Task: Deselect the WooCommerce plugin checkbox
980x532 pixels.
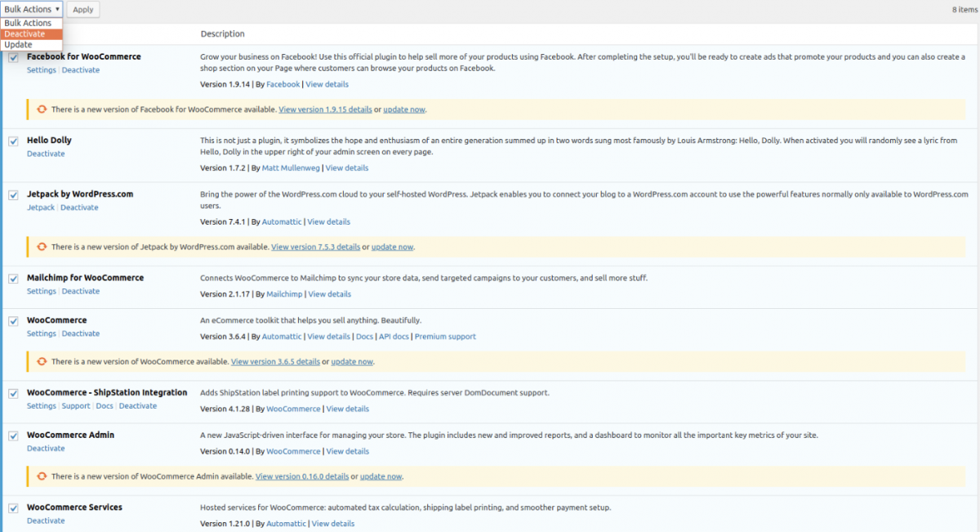Action: point(13,321)
